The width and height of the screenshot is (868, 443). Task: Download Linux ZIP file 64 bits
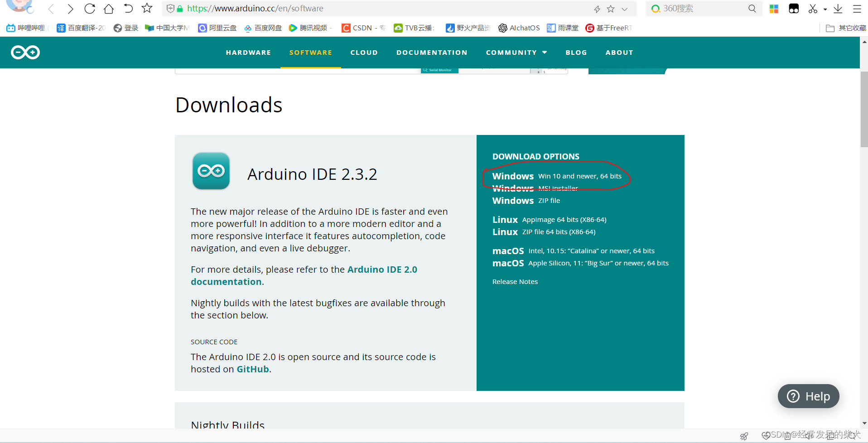click(544, 232)
